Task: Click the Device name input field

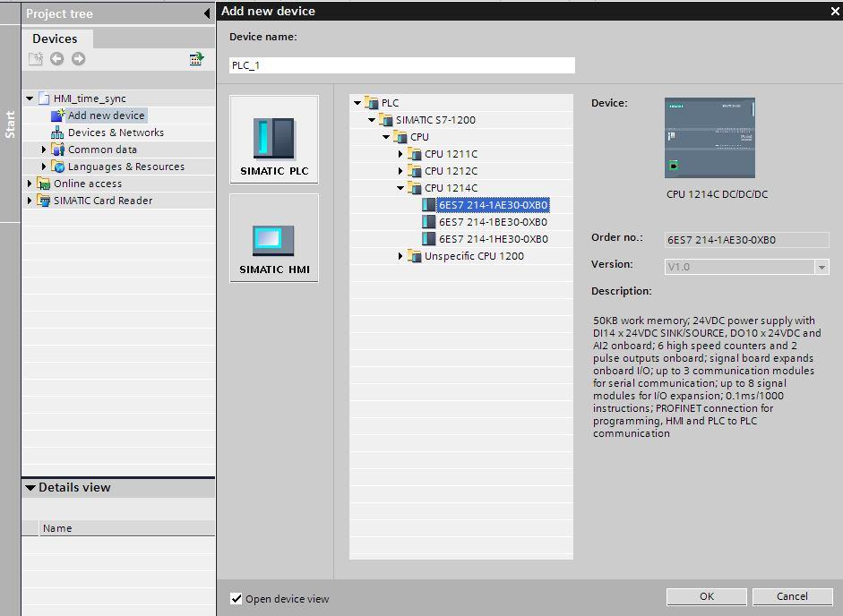Action: click(x=402, y=65)
